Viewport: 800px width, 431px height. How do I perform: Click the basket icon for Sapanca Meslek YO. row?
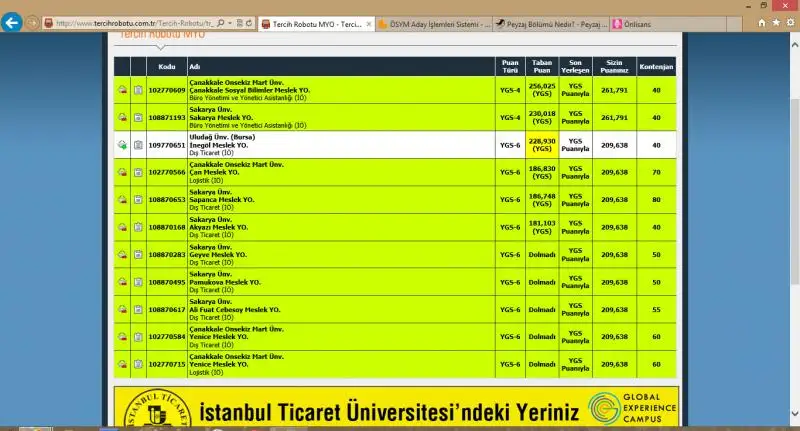coord(122,199)
